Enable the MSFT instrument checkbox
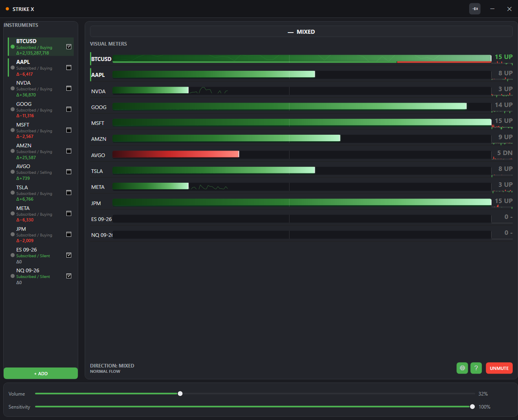Viewport: 518px width, 420px height. pyautogui.click(x=69, y=130)
